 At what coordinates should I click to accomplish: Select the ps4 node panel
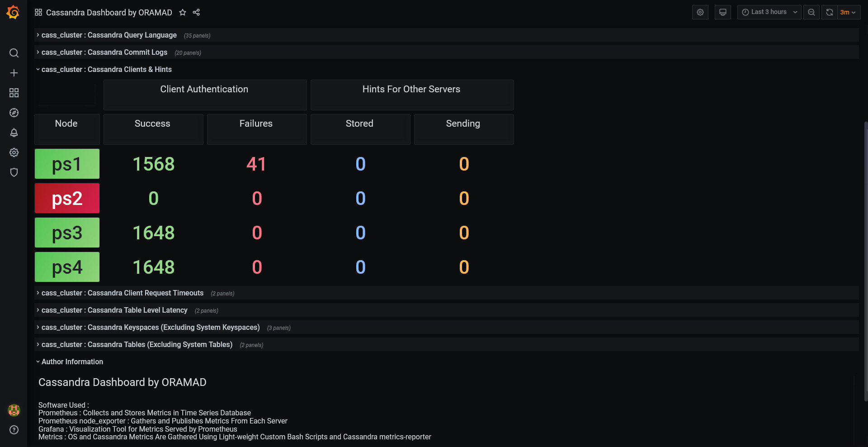coord(67,267)
